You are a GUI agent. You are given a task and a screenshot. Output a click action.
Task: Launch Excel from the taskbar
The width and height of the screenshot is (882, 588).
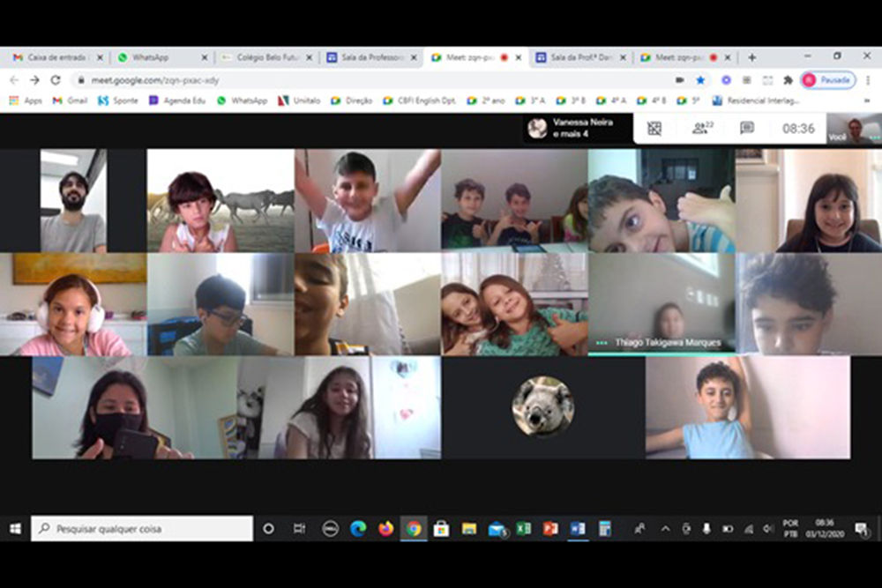point(524,528)
